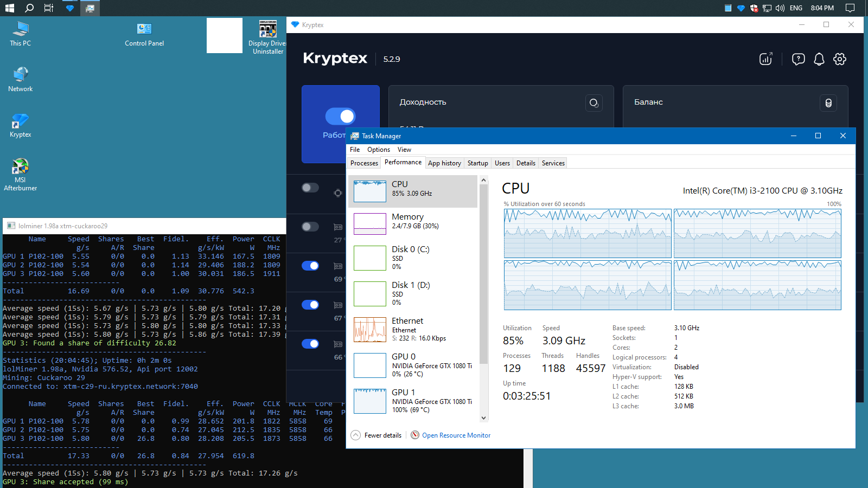This screenshot has height=488, width=868.
Task: Click the Kryptex notifications bell
Action: click(819, 59)
